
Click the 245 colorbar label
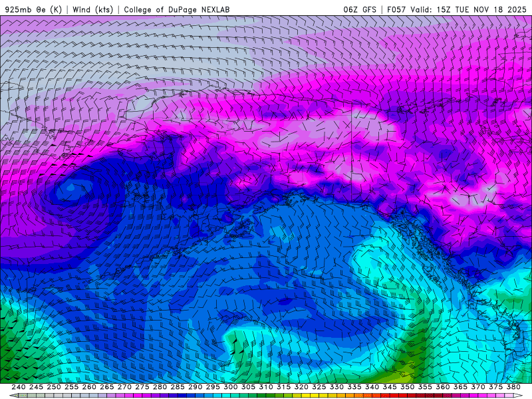[36, 387]
